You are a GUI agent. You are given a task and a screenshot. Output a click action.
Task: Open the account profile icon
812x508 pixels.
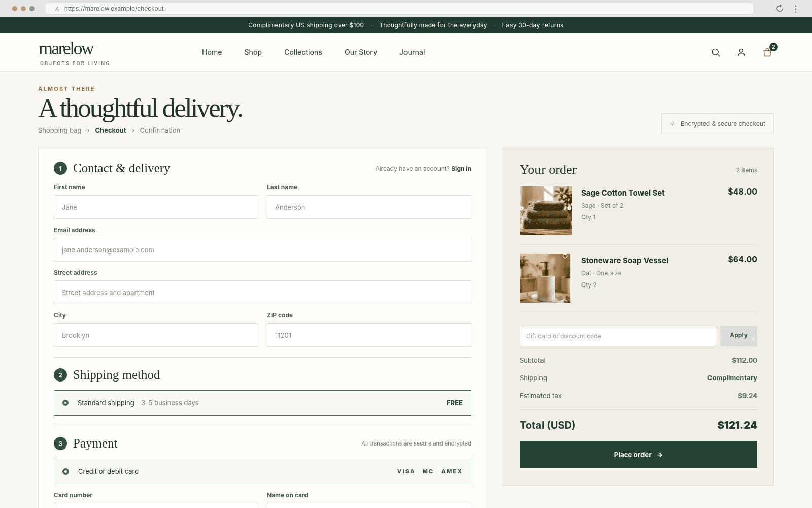(741, 52)
